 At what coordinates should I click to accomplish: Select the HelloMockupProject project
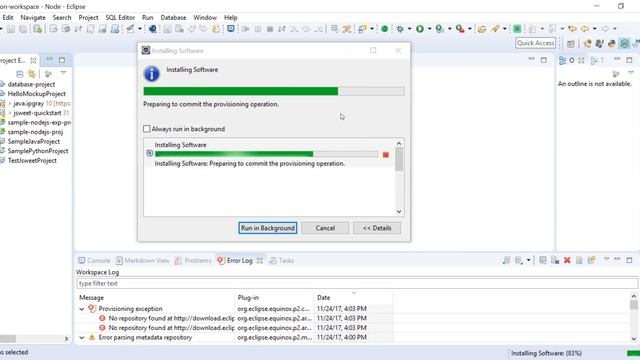(x=36, y=94)
